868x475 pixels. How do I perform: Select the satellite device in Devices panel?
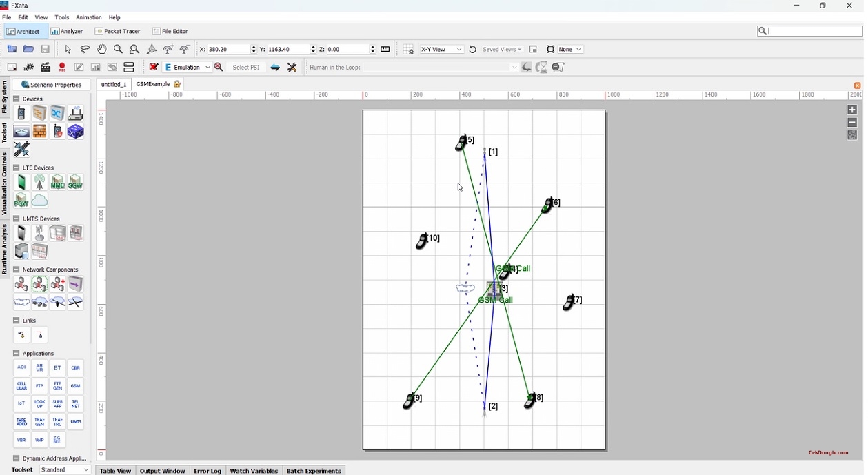(21, 150)
